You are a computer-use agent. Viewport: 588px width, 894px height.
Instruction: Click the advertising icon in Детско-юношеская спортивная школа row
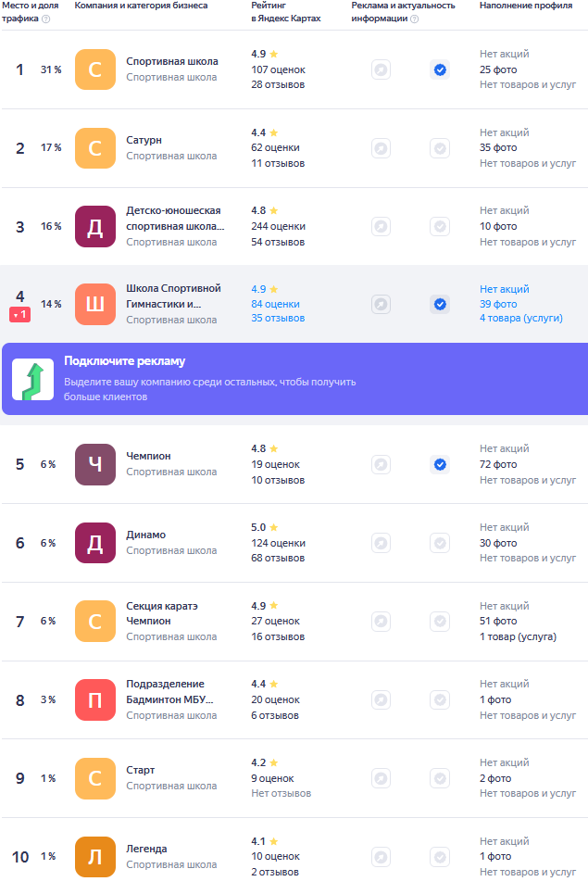click(381, 226)
